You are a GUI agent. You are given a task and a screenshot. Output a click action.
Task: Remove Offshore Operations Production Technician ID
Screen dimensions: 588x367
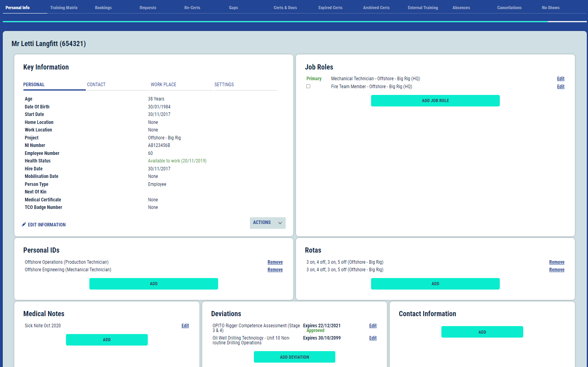(275, 262)
